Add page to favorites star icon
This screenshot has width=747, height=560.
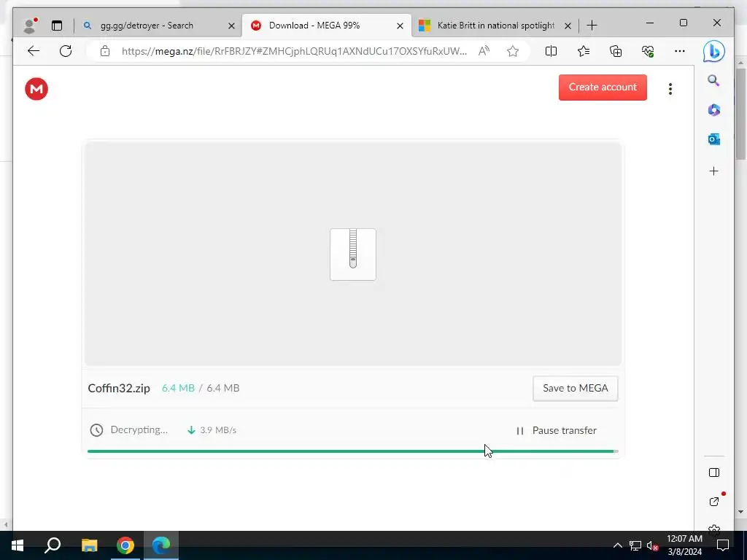513,51
